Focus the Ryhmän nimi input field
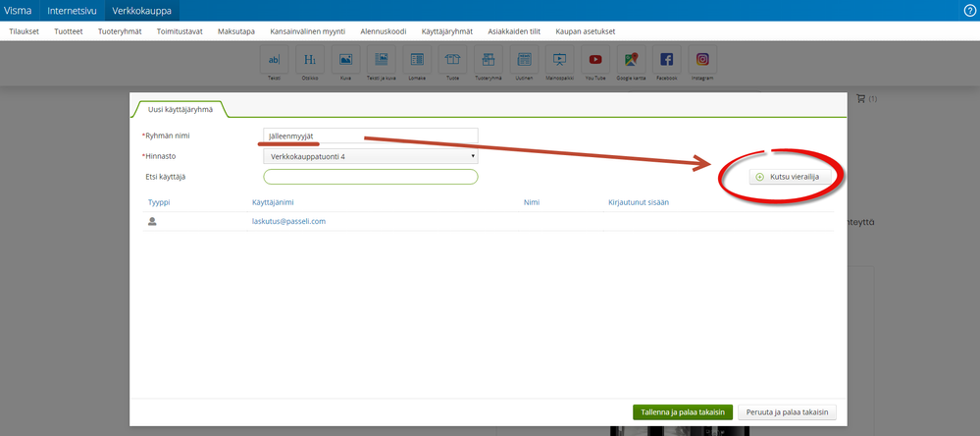 click(x=371, y=136)
